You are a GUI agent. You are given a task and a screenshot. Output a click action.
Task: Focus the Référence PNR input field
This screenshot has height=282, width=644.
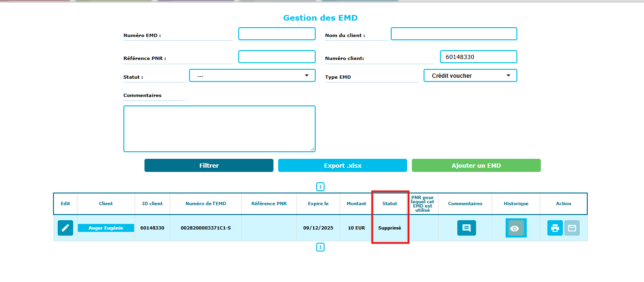point(277,57)
